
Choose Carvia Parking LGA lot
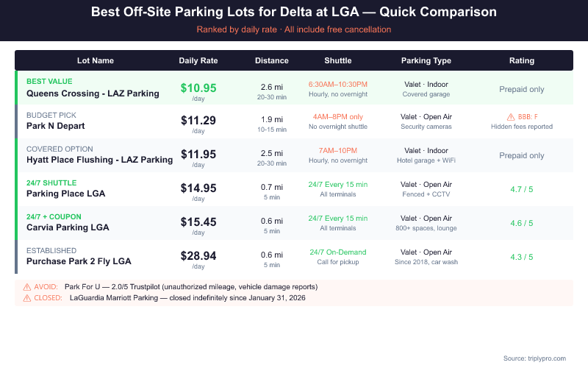[x=68, y=227]
